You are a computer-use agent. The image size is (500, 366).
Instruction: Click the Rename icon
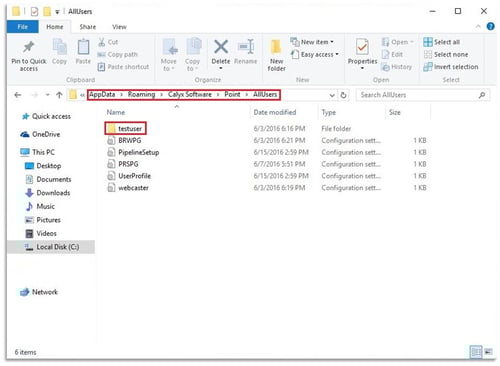[x=246, y=47]
